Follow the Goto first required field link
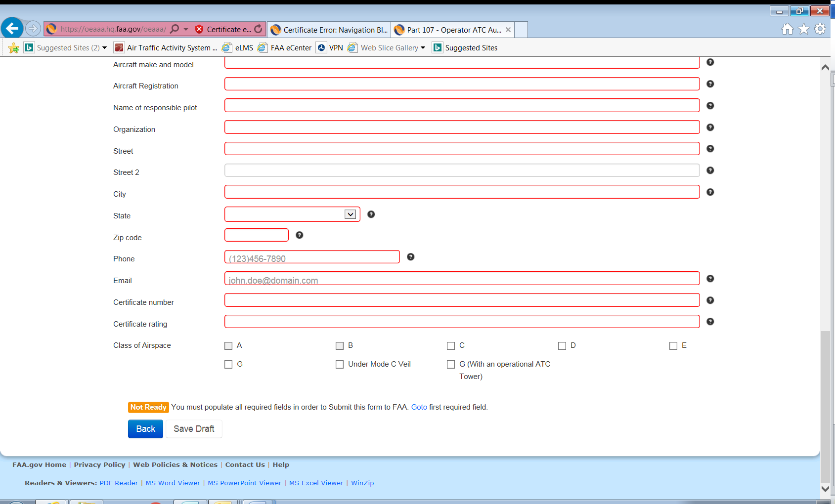 point(419,407)
